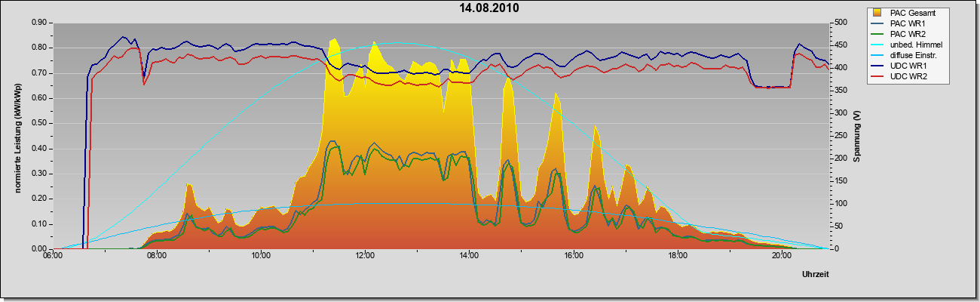Click the 300 voltage axis value
The width and height of the screenshot is (980, 302).
coord(839,113)
